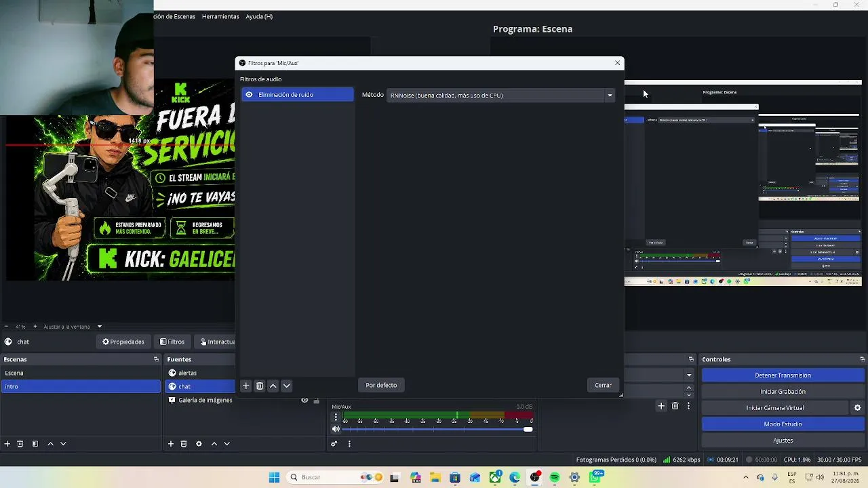
Task: Open the partially hidden Colección de Escenas menu
Action: (175, 16)
